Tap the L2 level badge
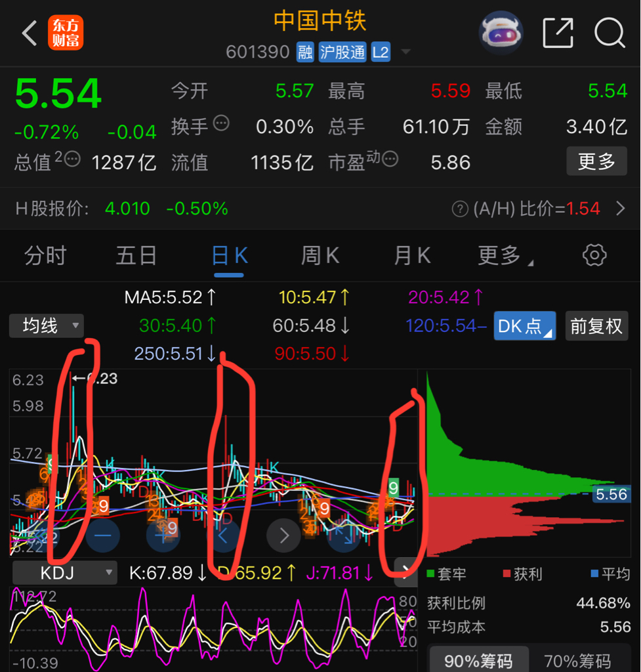The image size is (641, 672). [381, 52]
